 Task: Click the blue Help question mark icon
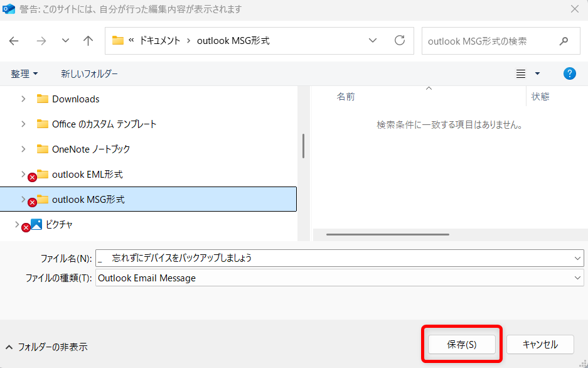click(570, 73)
